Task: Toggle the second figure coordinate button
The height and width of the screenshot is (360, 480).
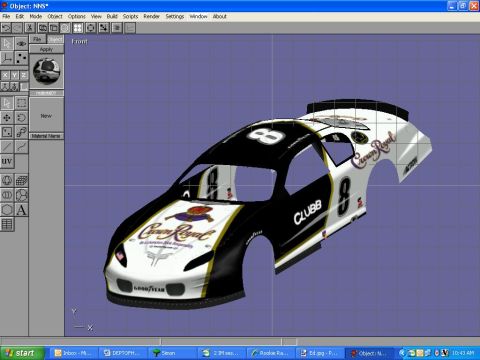Action: pos(14,87)
